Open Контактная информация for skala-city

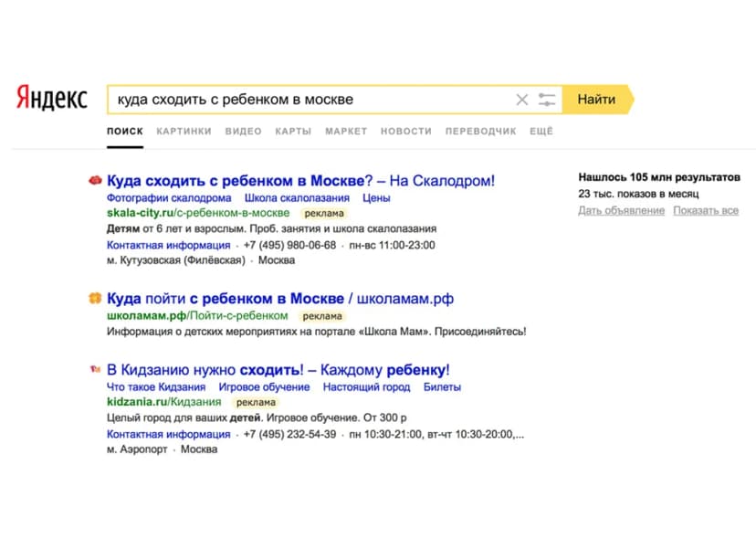tap(169, 245)
